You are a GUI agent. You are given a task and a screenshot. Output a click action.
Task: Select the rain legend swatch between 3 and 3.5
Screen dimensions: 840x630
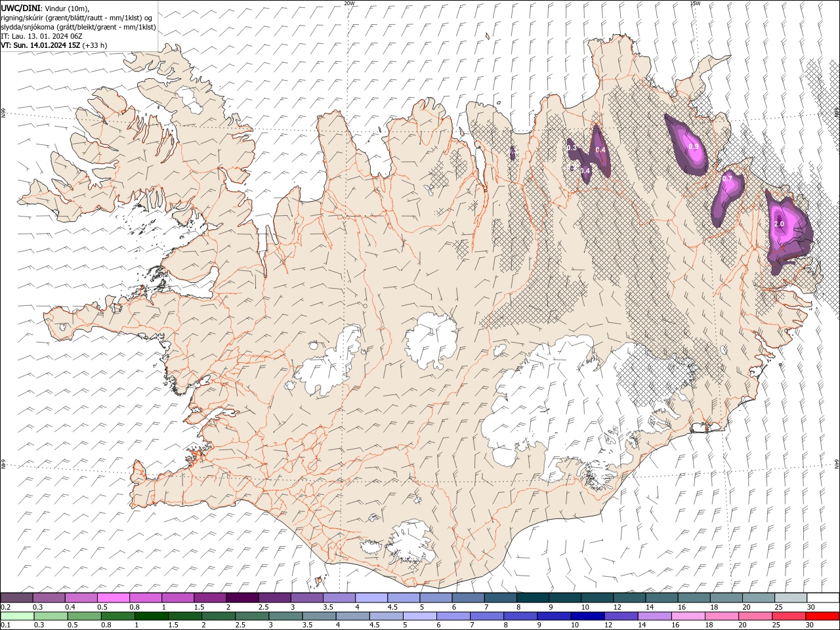(286, 616)
